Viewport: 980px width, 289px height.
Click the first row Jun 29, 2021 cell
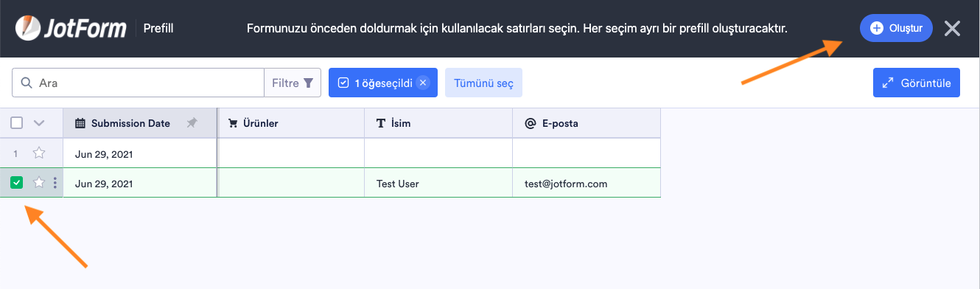click(x=140, y=154)
